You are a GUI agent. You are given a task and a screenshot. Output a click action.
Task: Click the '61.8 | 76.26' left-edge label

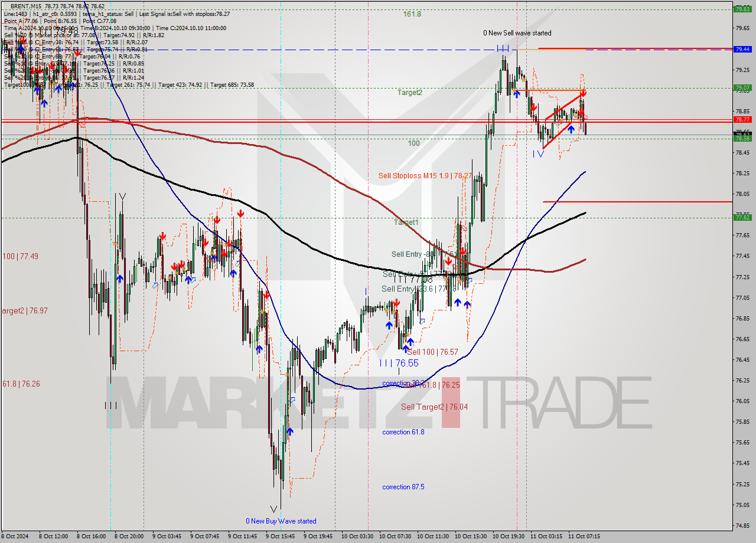(21, 384)
